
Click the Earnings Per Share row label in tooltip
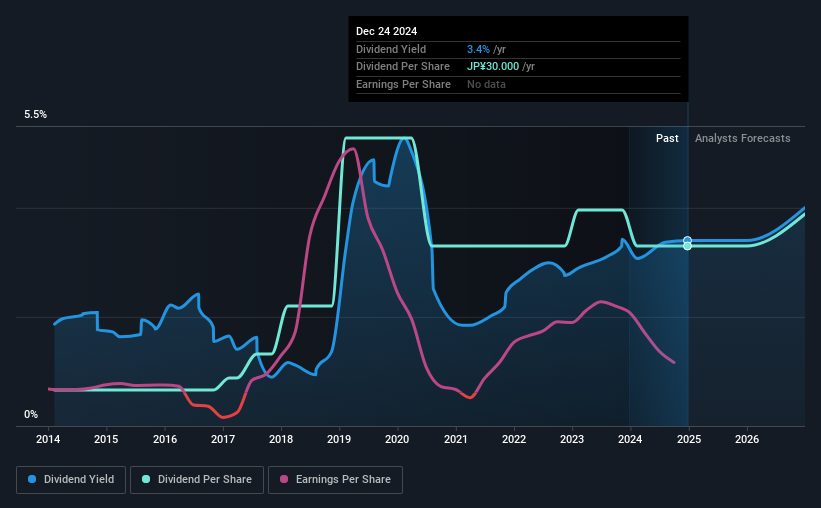coord(403,84)
